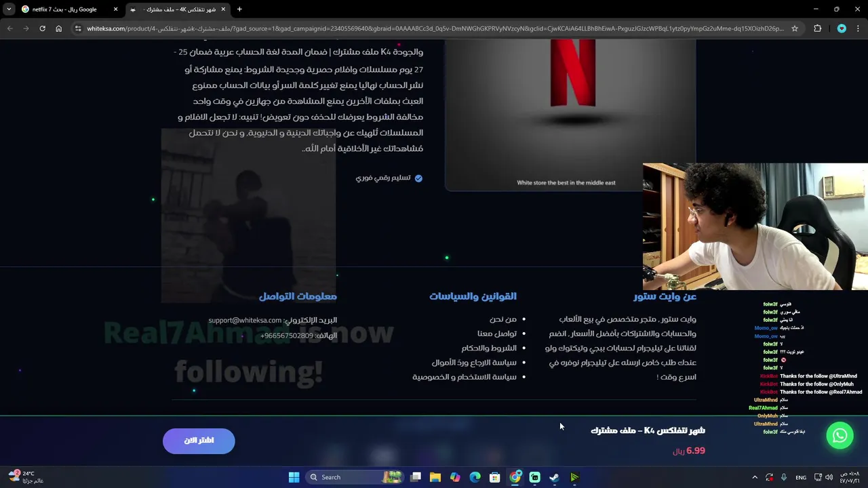The width and height of the screenshot is (868, 488).
Task: View site information icon in address bar
Action: (x=78, y=28)
